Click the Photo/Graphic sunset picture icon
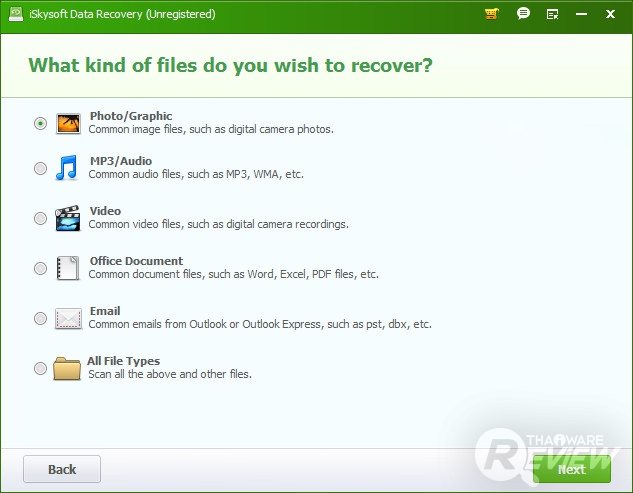 (68, 124)
